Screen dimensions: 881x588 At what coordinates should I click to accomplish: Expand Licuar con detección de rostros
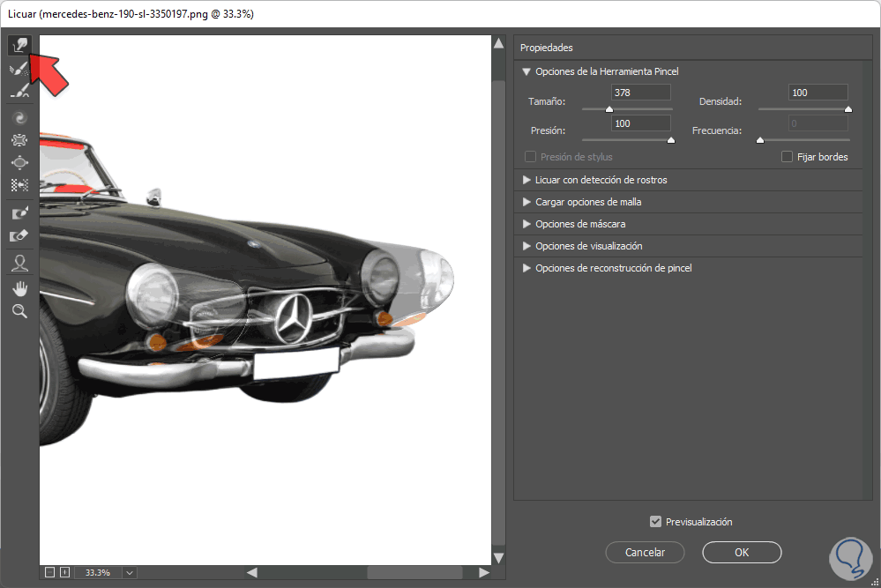[x=526, y=180]
